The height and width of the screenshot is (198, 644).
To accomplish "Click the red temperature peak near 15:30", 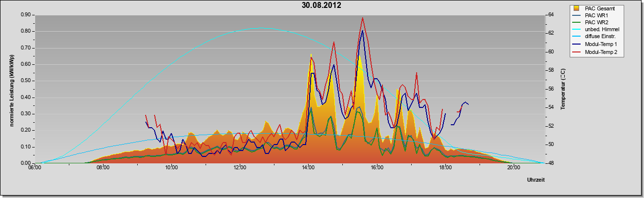I will (363, 18).
